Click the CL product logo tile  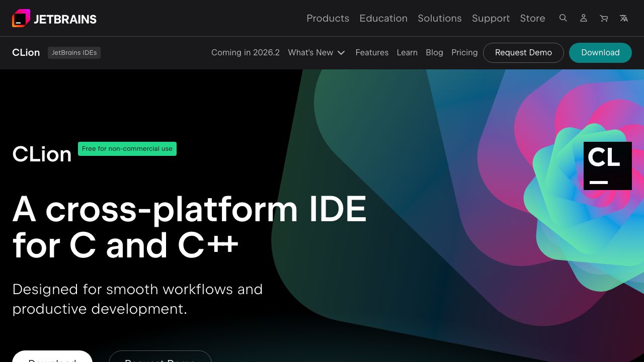608,166
